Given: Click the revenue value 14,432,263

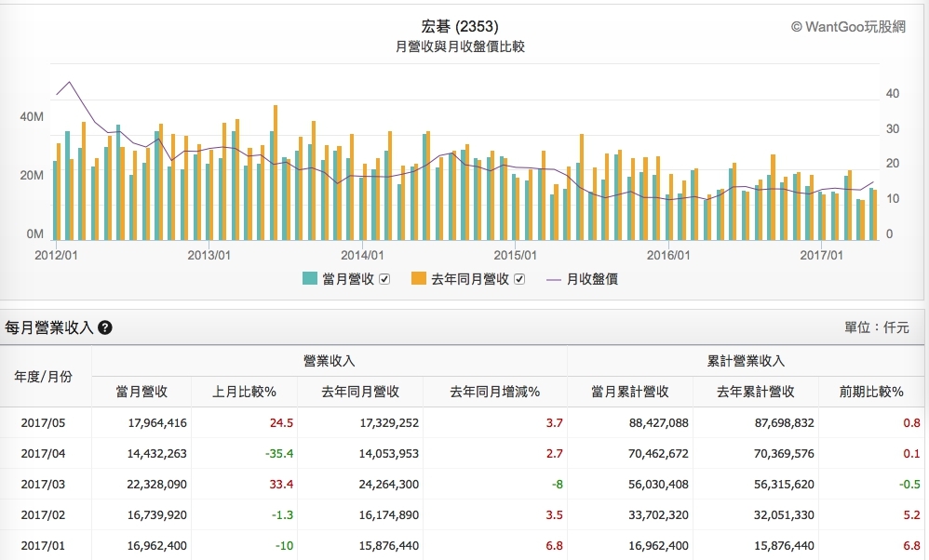Looking at the screenshot, I should [157, 453].
